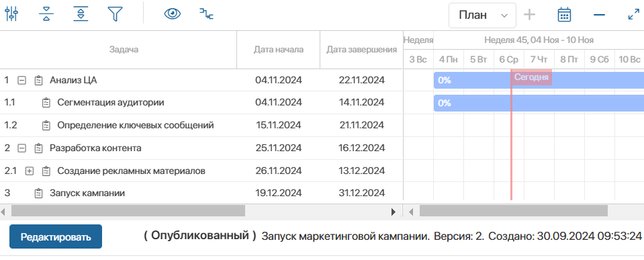Image resolution: width=644 pixels, height=260 pixels.
Task: Collapse the Разработка контента task group
Action: point(22,148)
